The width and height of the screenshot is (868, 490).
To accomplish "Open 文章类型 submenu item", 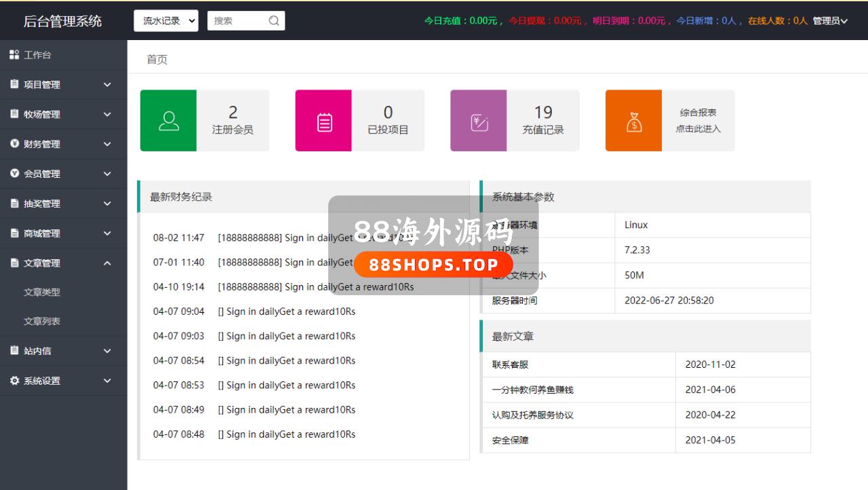I will pyautogui.click(x=42, y=293).
